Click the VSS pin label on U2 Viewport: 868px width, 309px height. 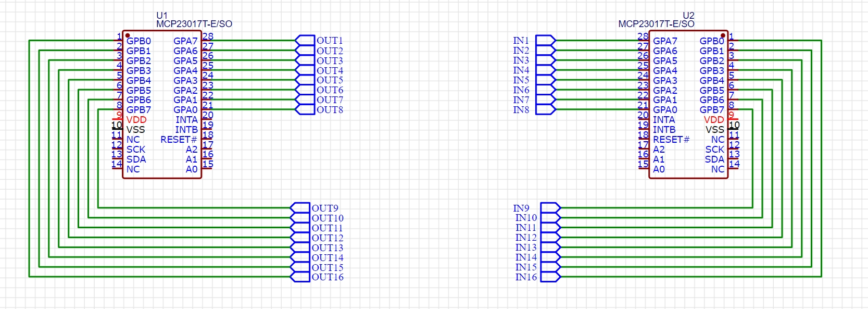click(715, 129)
